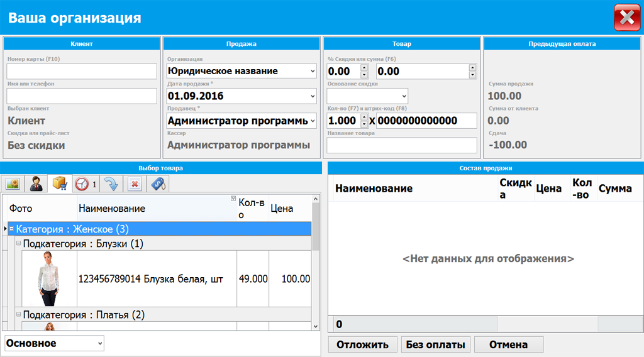Screen dimensions: 644x357
Task: Click the Скидка header in Состав продажи
Action: [516, 189]
